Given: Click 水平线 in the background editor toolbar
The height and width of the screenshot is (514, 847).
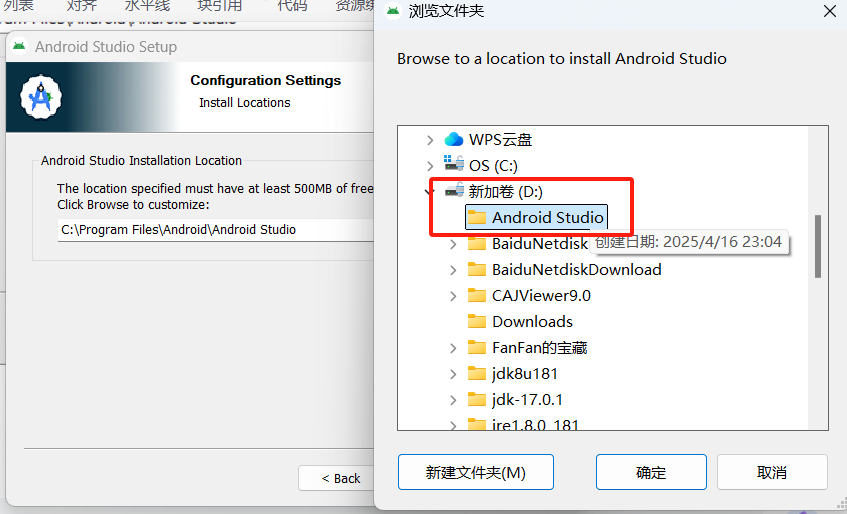Looking at the screenshot, I should coord(147,5).
